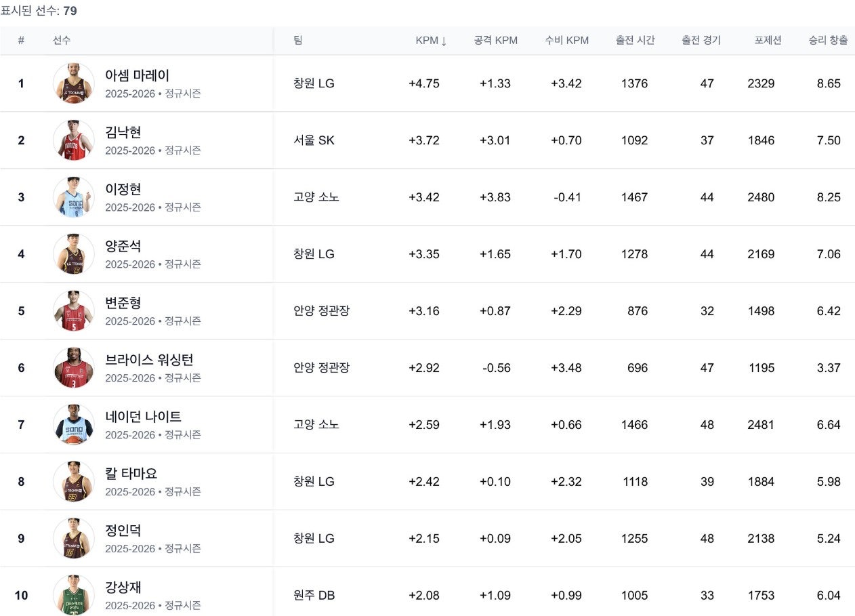Click the 팀 column header
The width and height of the screenshot is (855, 616).
[298, 41]
